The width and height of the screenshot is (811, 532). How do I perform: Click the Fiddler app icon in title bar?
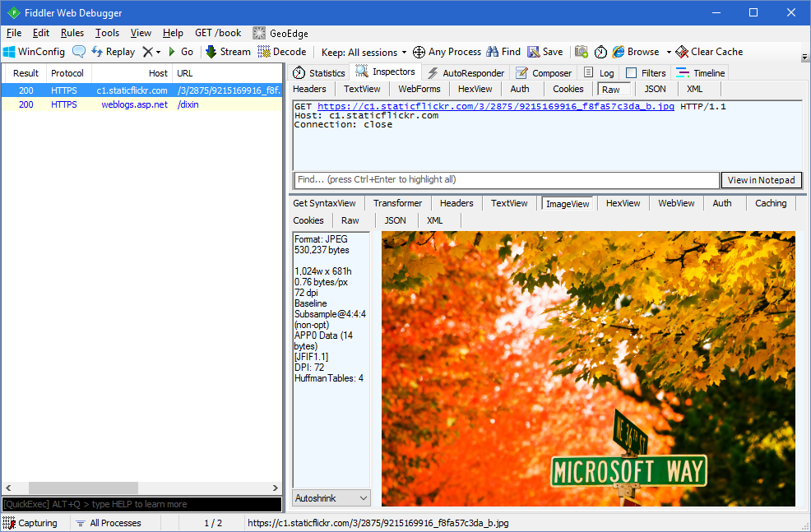pos(13,13)
